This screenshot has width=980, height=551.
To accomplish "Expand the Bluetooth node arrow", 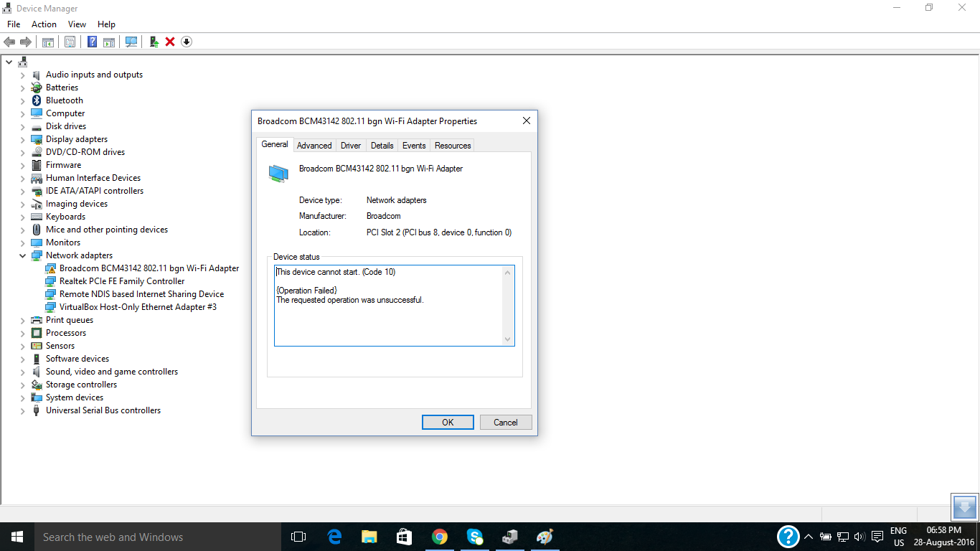I will [23, 100].
